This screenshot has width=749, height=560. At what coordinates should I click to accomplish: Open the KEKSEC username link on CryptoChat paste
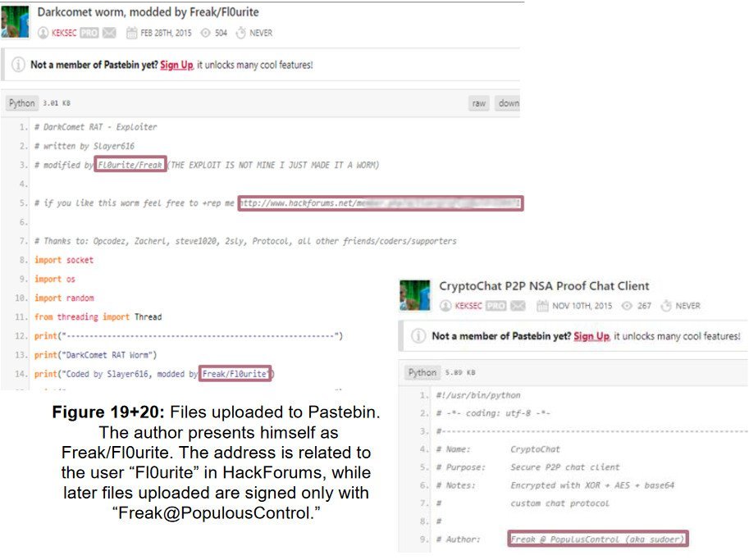468,306
